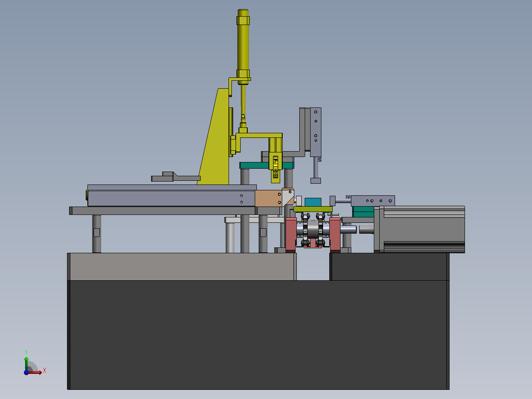Select the gray vertical cylinder with four holes
The width and height of the screenshot is (532, 399).
click(x=316, y=132)
